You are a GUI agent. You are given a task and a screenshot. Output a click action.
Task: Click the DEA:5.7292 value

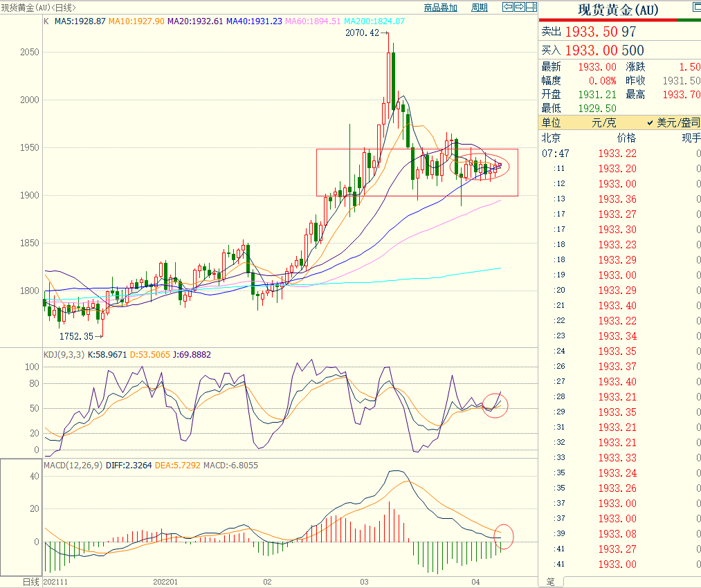click(x=177, y=466)
